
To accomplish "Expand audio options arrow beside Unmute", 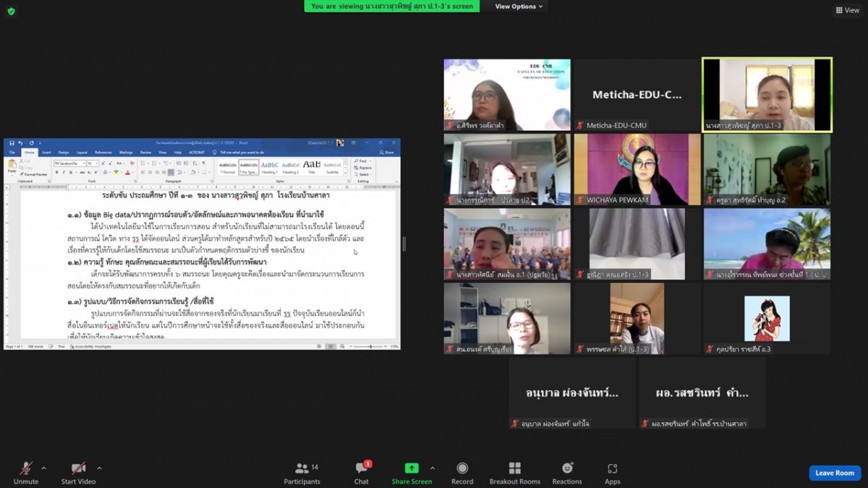I will [x=43, y=468].
